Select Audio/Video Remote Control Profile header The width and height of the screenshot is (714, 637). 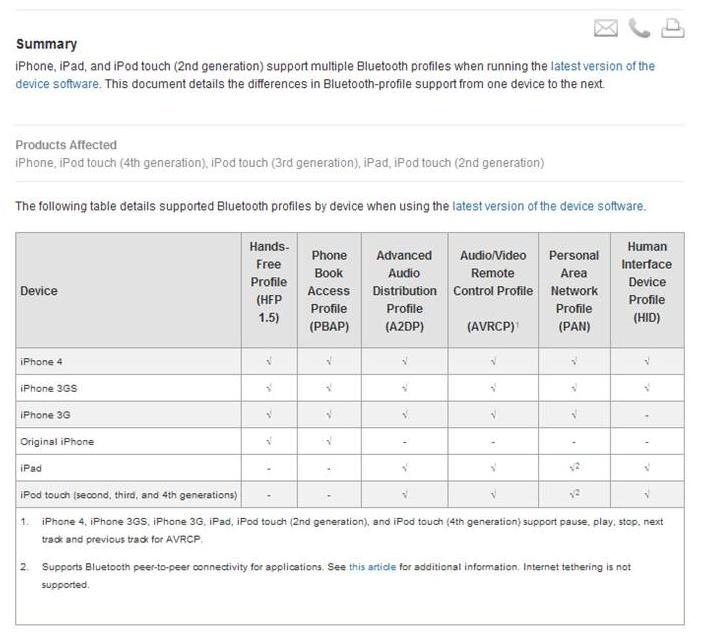(493, 281)
